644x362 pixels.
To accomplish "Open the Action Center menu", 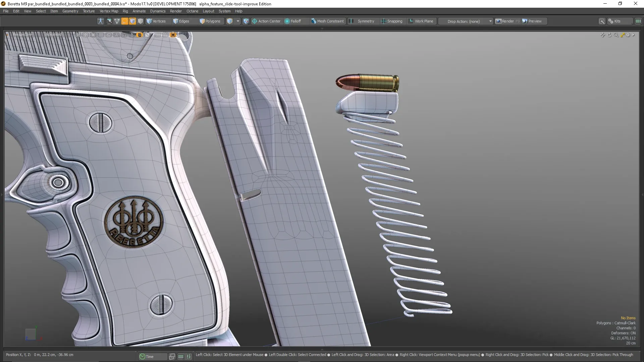I will pos(266,21).
